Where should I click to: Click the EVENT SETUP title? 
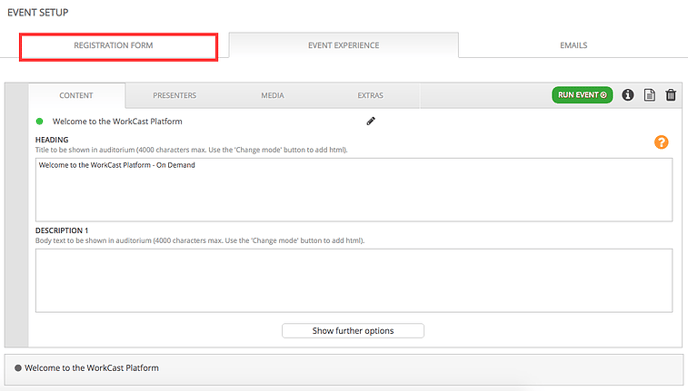(38, 12)
